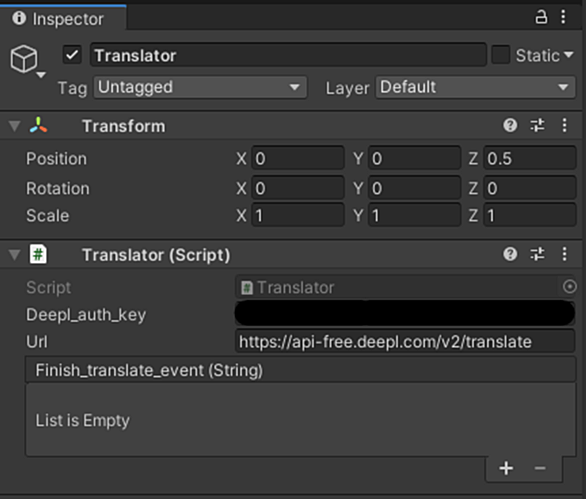Image resolution: width=586 pixels, height=499 pixels.
Task: Click the Scale X field
Action: tap(298, 215)
